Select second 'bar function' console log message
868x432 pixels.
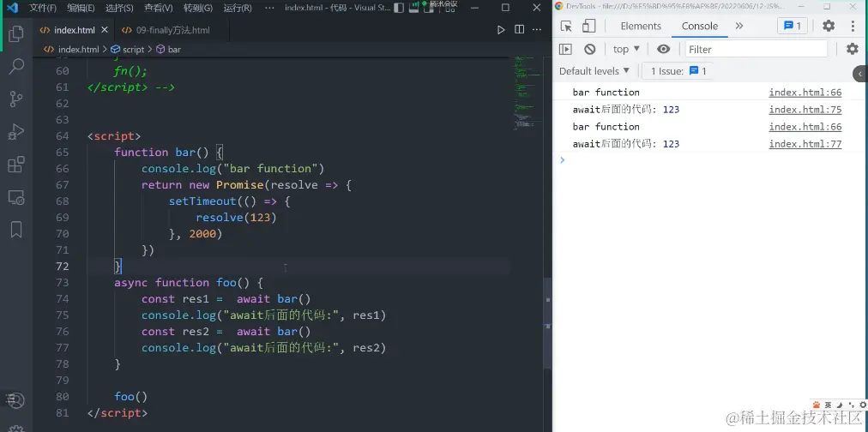tap(606, 127)
